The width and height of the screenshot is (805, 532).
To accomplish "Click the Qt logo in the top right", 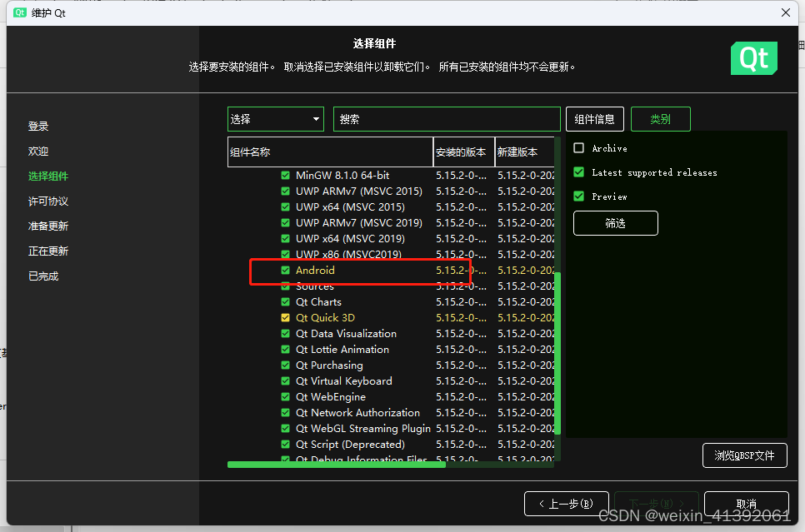I will pyautogui.click(x=753, y=58).
